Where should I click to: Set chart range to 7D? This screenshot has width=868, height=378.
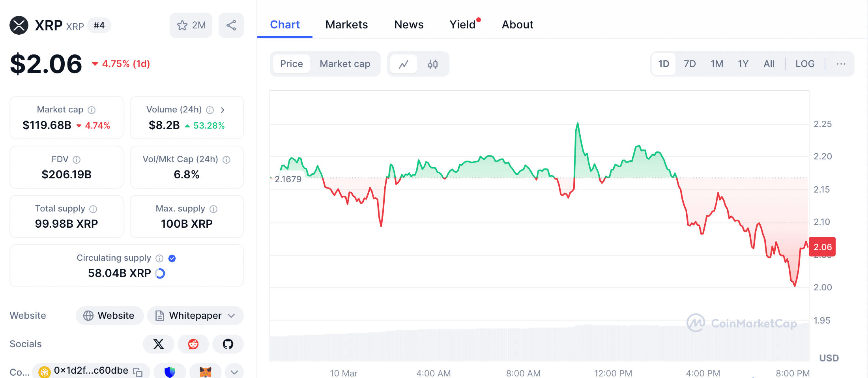[690, 64]
